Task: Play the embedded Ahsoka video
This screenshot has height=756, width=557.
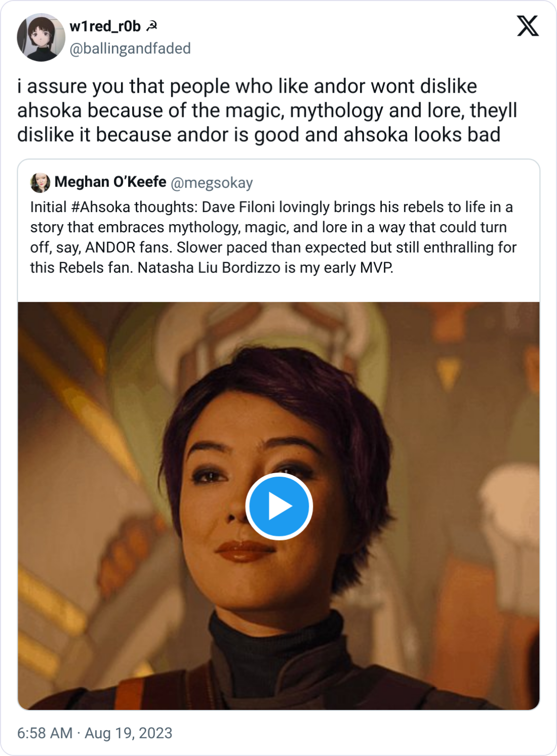Action: point(278,506)
